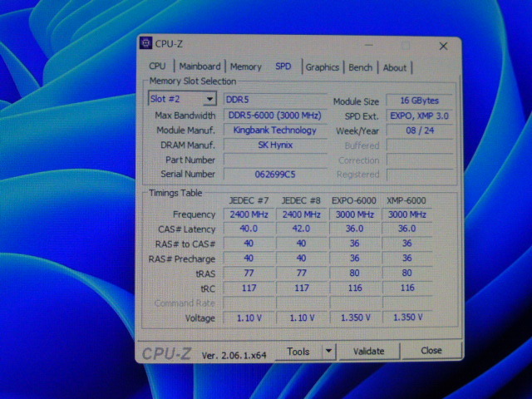Click the Memory Slot Selection group label

tap(193, 81)
